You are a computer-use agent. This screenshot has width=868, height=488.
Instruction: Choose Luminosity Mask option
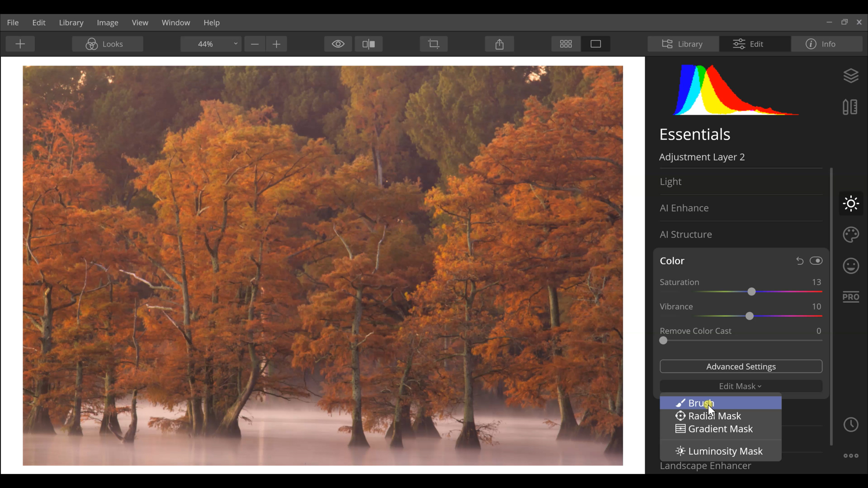(721, 451)
